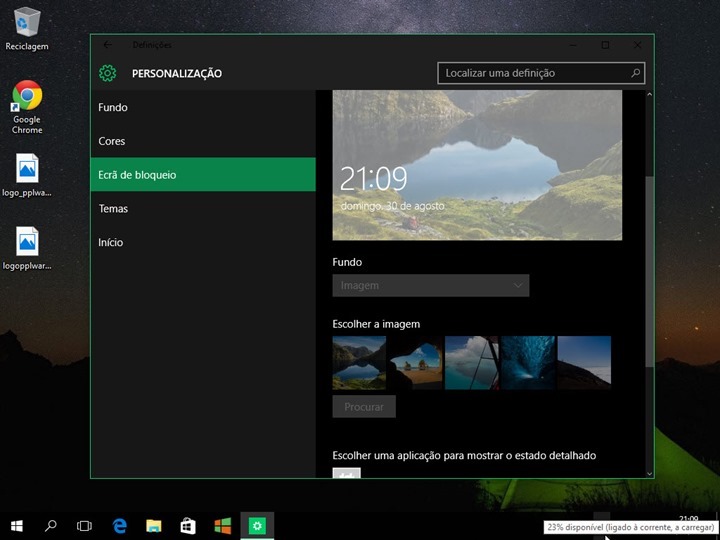The width and height of the screenshot is (720, 540).
Task: Click the vertical scrollbar thumb in settings
Action: pyautogui.click(x=649, y=271)
